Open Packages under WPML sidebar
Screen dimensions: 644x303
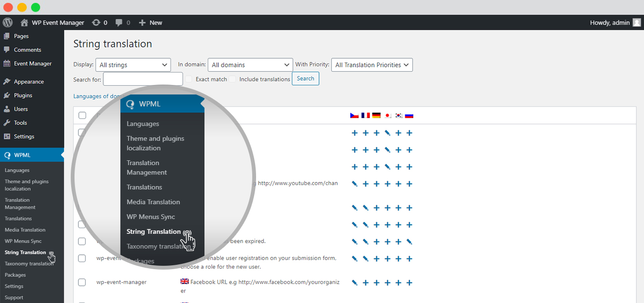(x=15, y=275)
